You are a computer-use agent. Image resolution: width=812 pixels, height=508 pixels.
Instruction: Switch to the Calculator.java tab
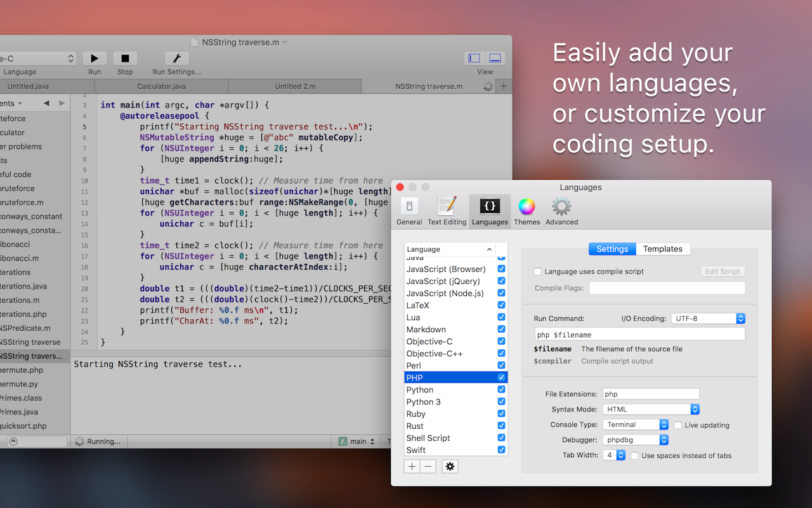pos(161,86)
